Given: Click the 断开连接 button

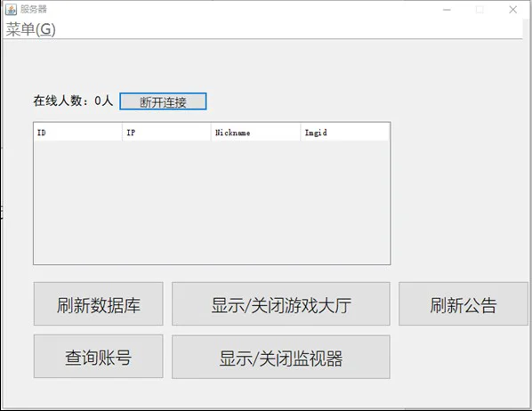Looking at the screenshot, I should [x=163, y=101].
